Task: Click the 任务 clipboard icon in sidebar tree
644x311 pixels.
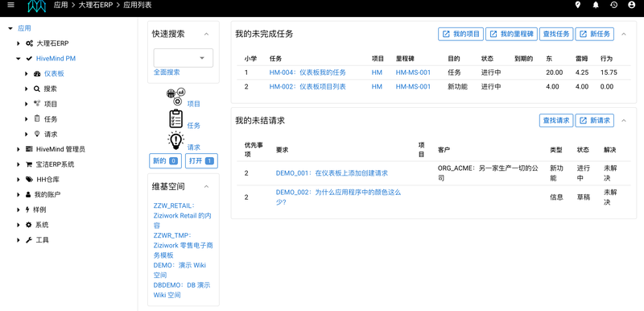Action: [x=37, y=118]
